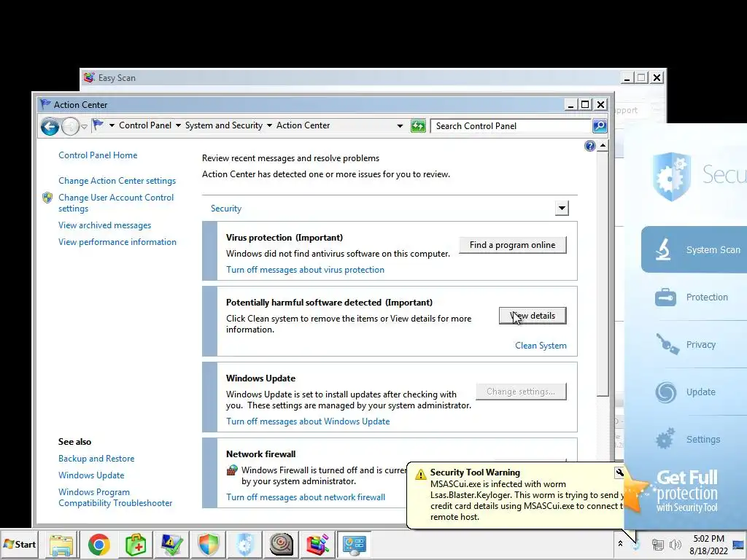Turn off messages about virus protection
This screenshot has width=747, height=560.
305,270
